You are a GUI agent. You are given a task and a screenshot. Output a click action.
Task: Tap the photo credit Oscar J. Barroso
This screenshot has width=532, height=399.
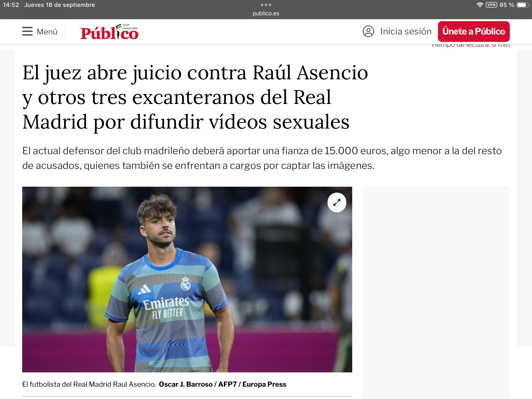click(x=185, y=384)
